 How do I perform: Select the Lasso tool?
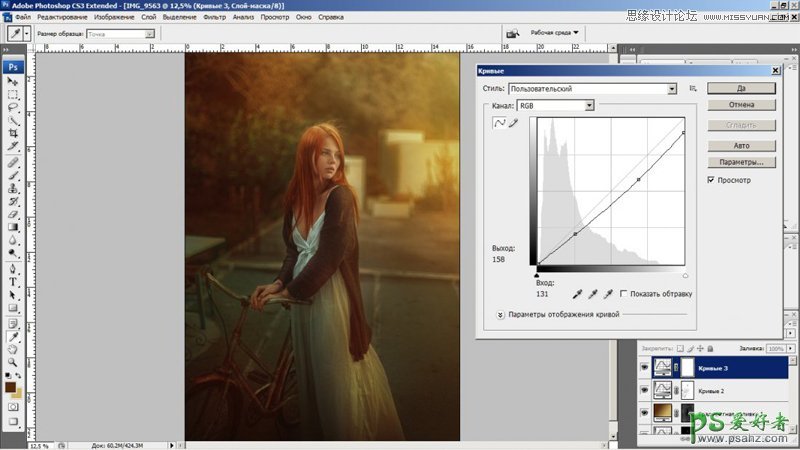click(x=13, y=107)
